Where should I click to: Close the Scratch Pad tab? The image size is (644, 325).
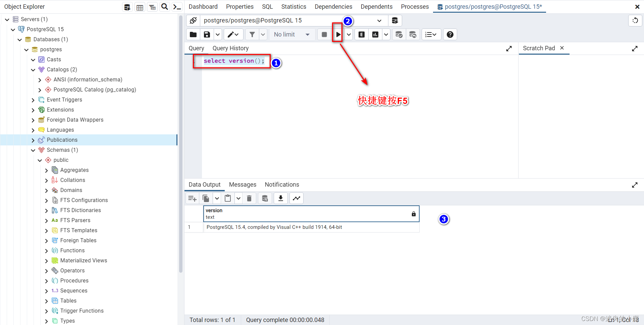[x=562, y=48]
